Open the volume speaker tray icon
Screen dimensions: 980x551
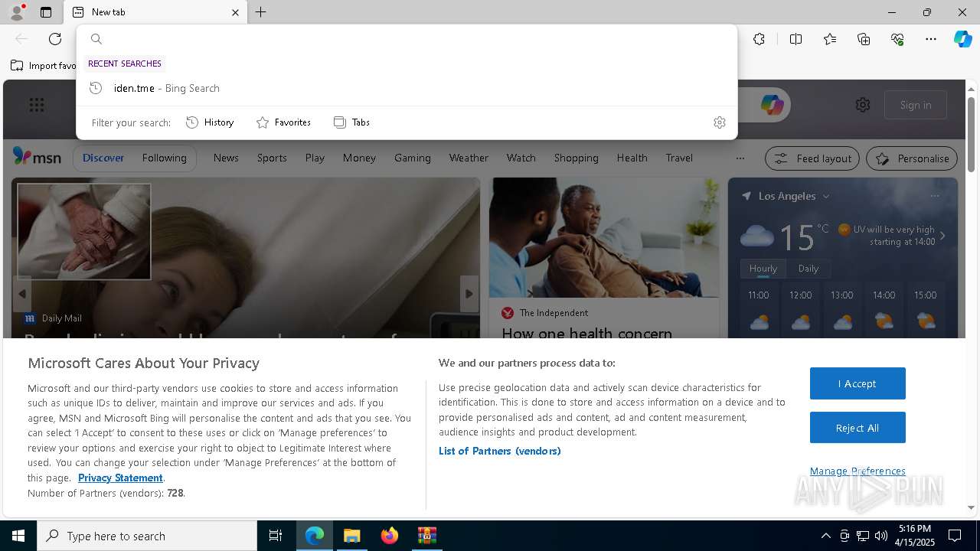(881, 536)
